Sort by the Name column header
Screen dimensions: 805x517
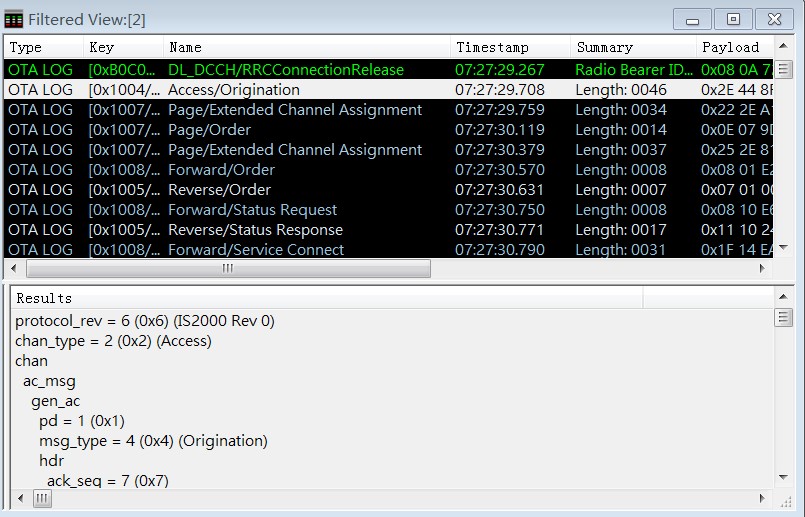point(307,47)
